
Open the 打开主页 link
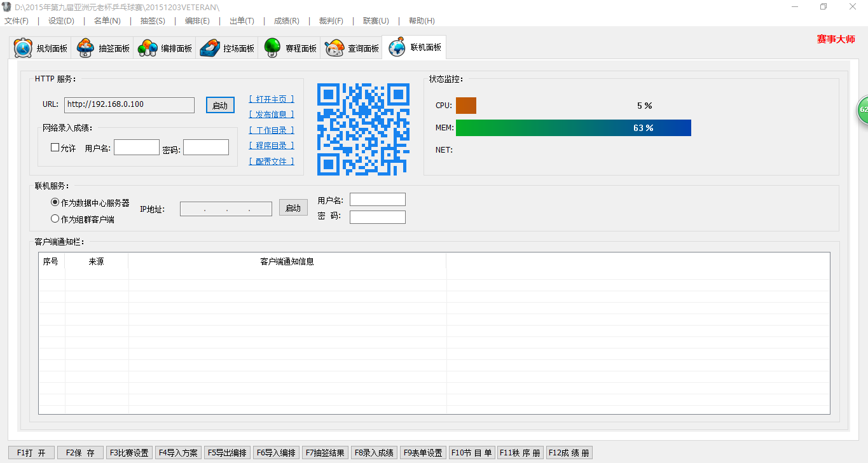pyautogui.click(x=272, y=99)
